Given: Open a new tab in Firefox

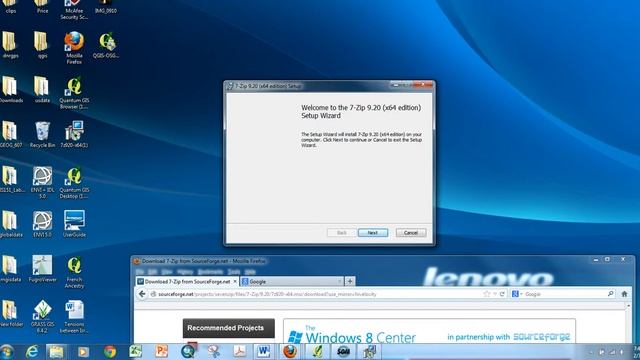Looking at the screenshot, I should pyautogui.click(x=350, y=281).
